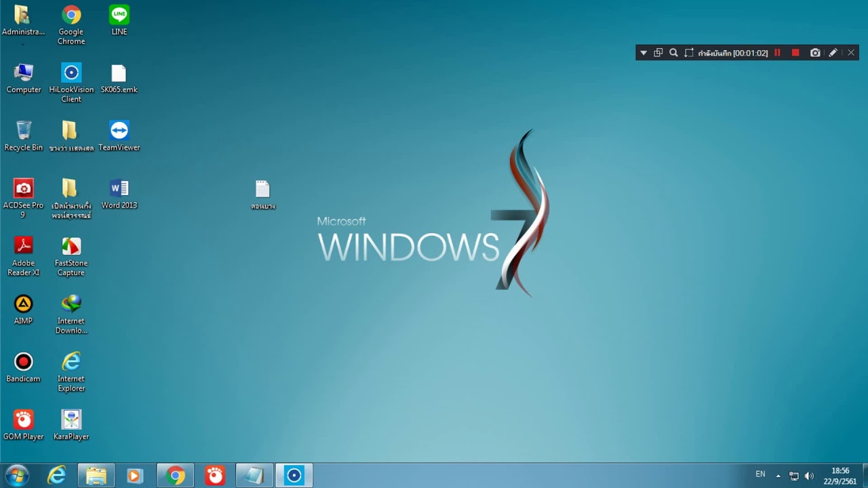Screen dimensions: 868x488
Task: Show hidden system tray icons
Action: [x=778, y=476]
